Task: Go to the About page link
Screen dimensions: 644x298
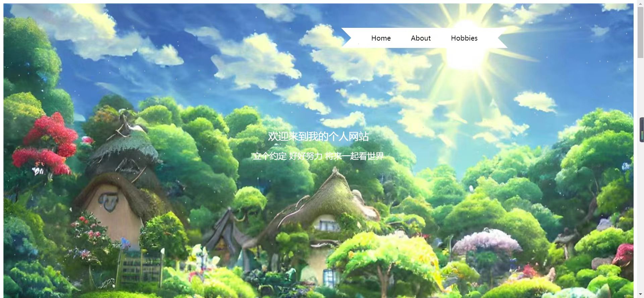Action: 421,38
